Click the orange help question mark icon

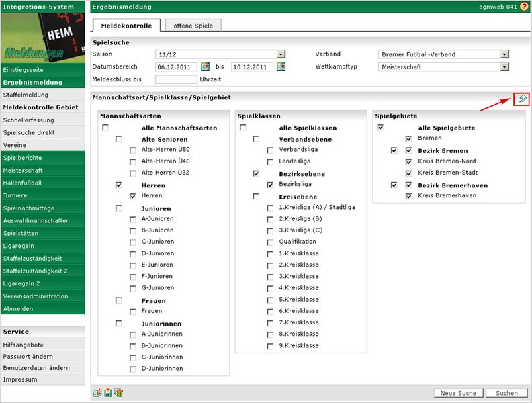tap(524, 7)
